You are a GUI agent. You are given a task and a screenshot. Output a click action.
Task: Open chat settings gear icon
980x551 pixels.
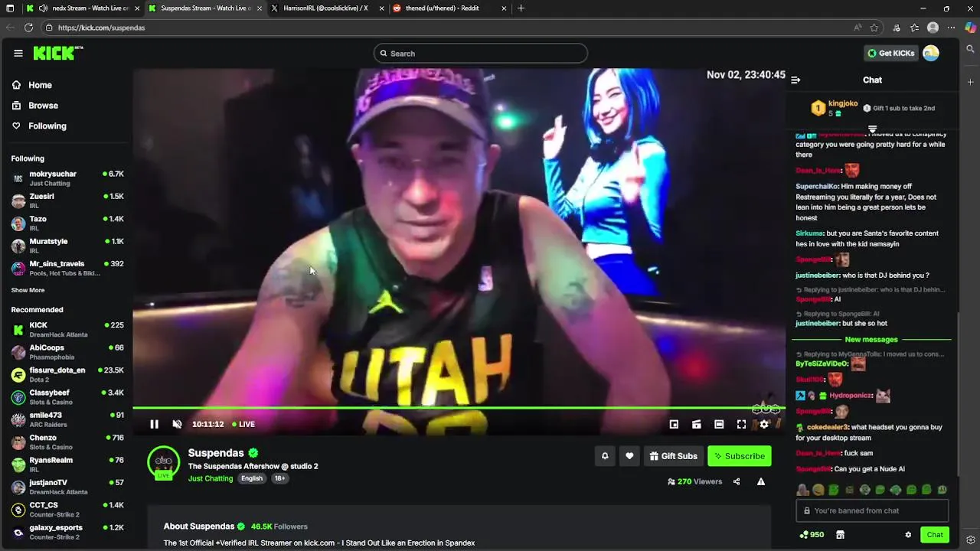pos(908,535)
